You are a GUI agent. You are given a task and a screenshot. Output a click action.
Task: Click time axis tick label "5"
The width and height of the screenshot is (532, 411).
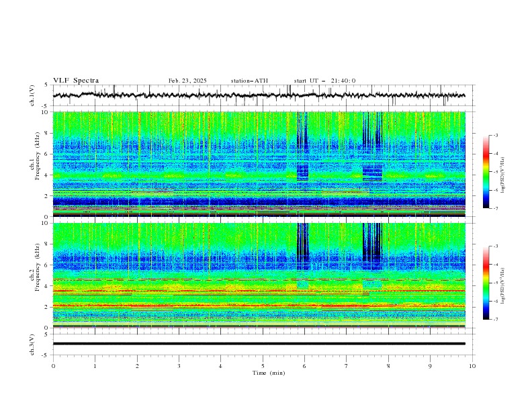(x=263, y=366)
